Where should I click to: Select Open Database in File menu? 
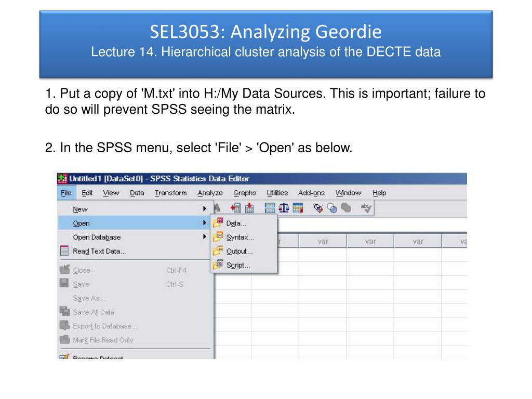tap(136, 237)
